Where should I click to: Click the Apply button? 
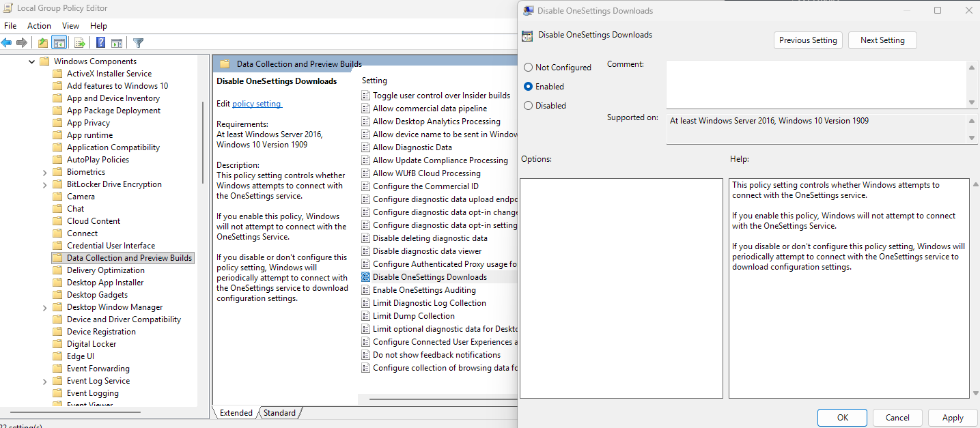(953, 418)
